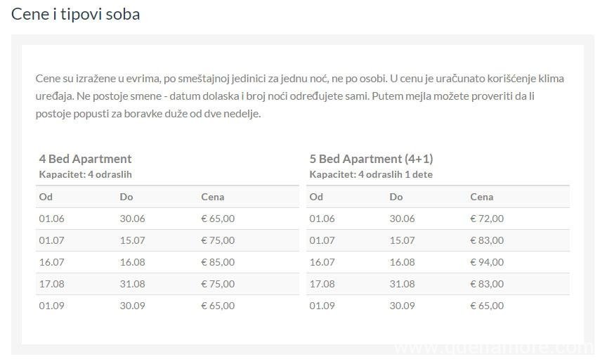Click the 01.09 start date in 4 Bed table
The width and height of the screenshot is (607, 364).
(x=51, y=306)
